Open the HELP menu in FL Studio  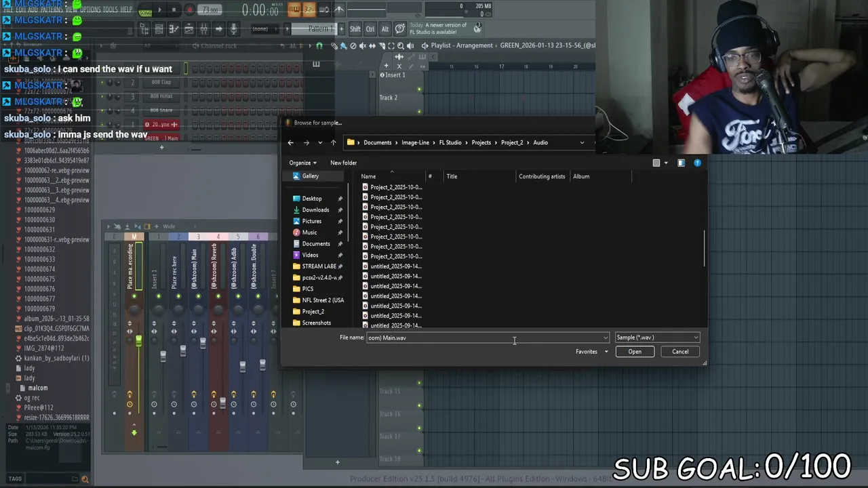coord(127,9)
